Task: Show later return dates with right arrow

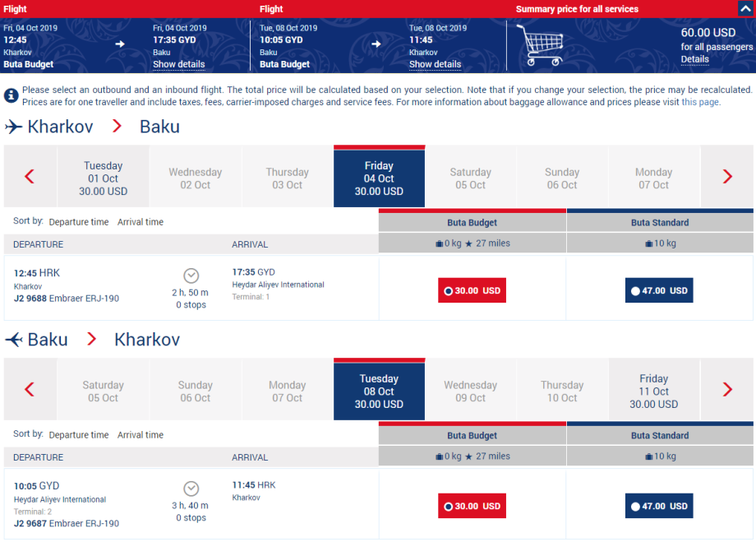Action: pyautogui.click(x=727, y=389)
